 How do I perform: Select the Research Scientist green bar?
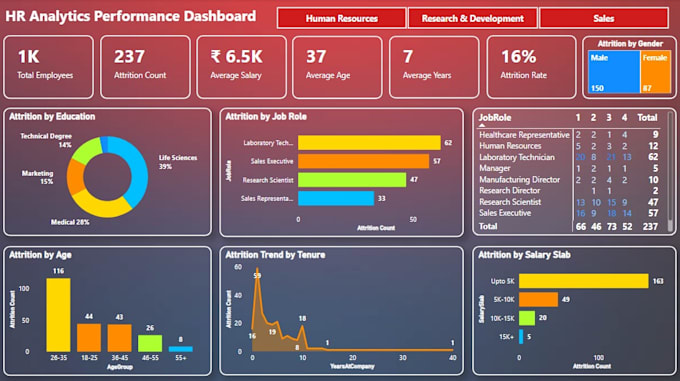coord(352,180)
